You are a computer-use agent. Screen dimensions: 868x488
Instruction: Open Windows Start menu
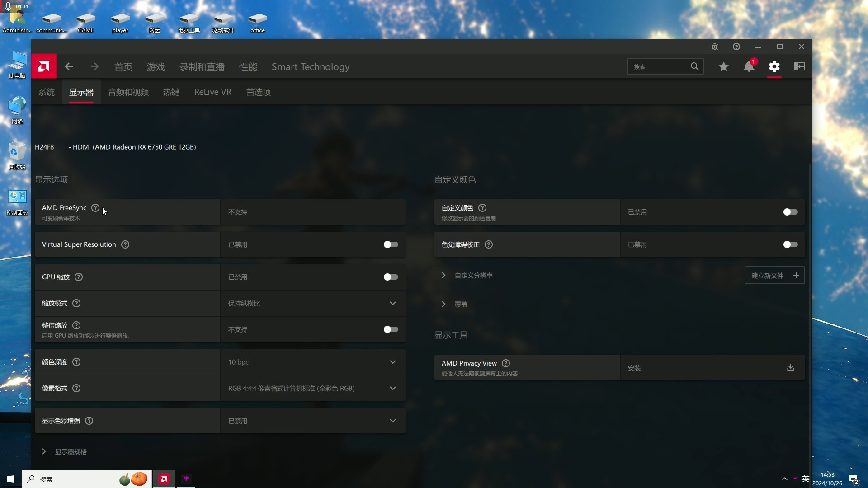point(11,479)
